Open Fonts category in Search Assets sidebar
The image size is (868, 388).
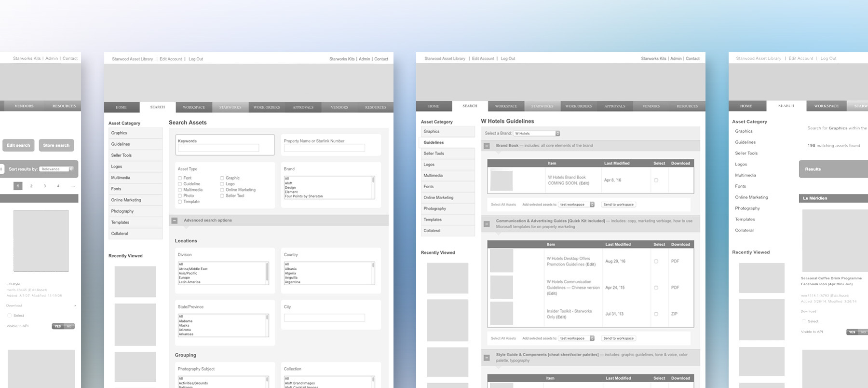(136, 189)
